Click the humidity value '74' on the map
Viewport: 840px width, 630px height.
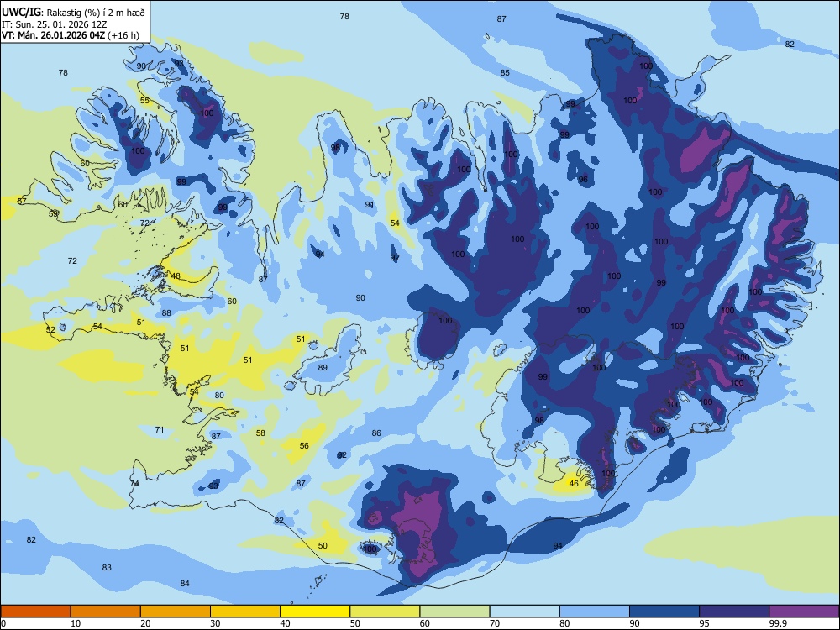coord(134,484)
